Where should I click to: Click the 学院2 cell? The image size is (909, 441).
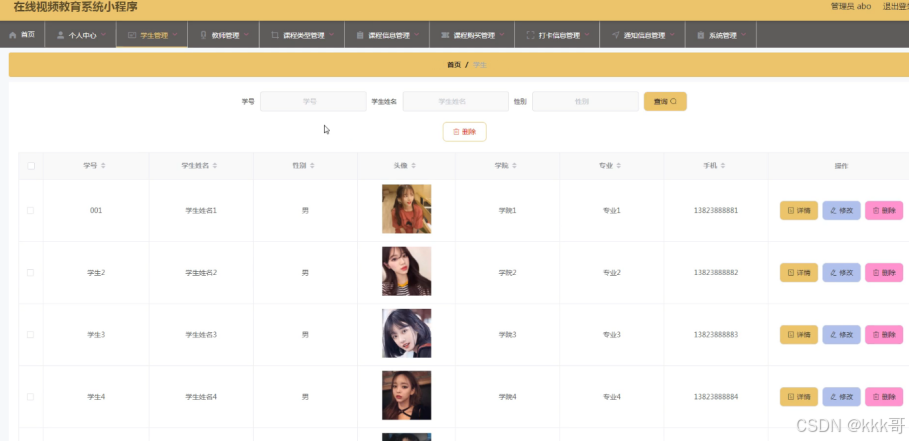click(507, 272)
